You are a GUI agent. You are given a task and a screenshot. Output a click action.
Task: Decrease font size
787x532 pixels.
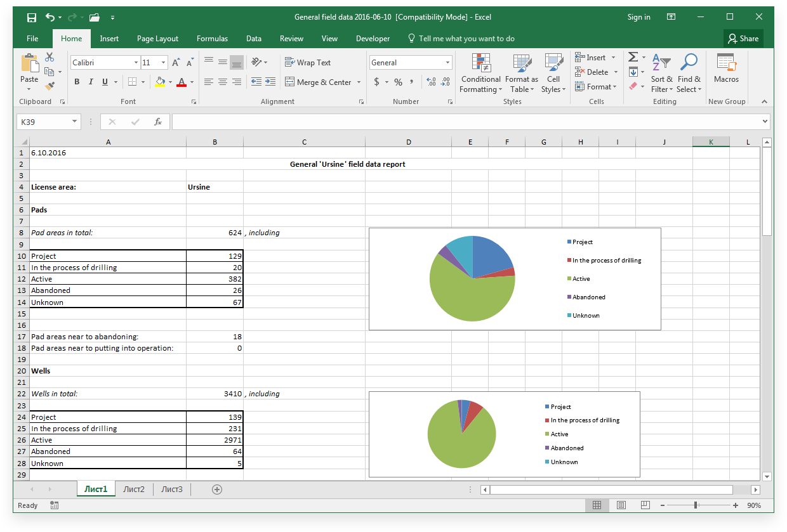pos(190,62)
